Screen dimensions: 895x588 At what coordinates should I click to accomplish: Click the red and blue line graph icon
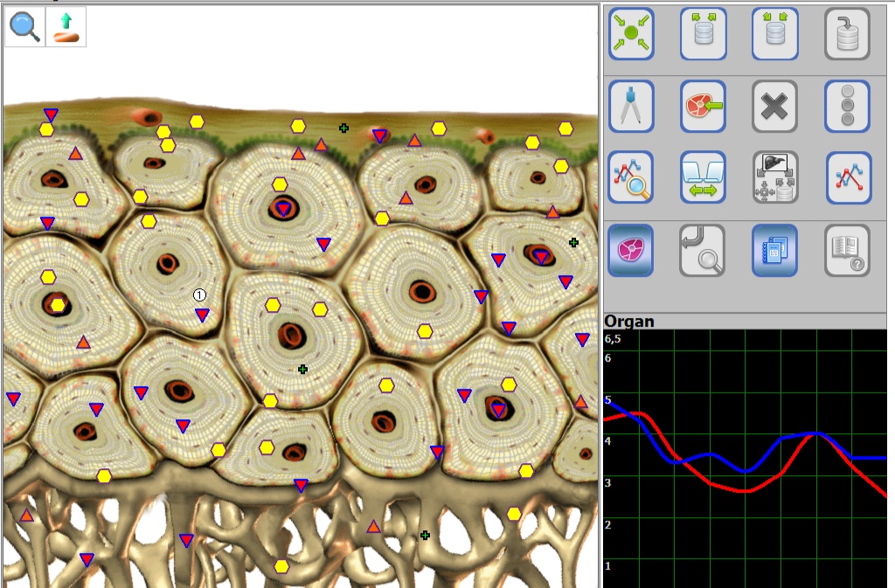[848, 177]
